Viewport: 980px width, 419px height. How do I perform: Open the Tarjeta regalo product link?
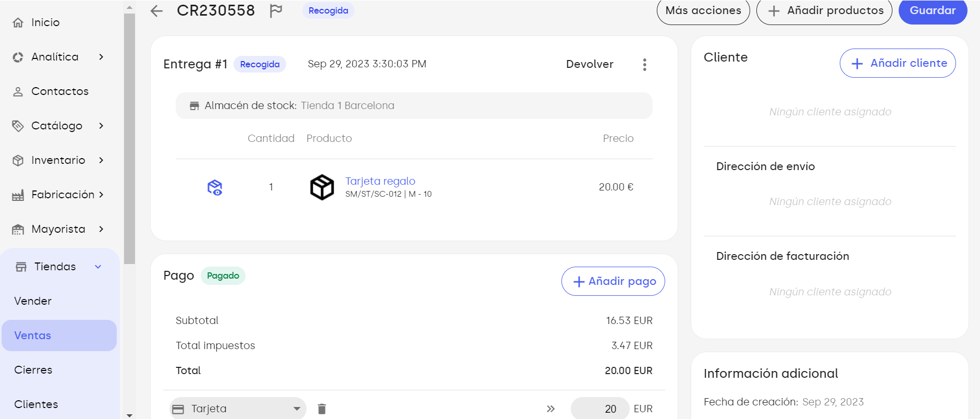click(380, 181)
